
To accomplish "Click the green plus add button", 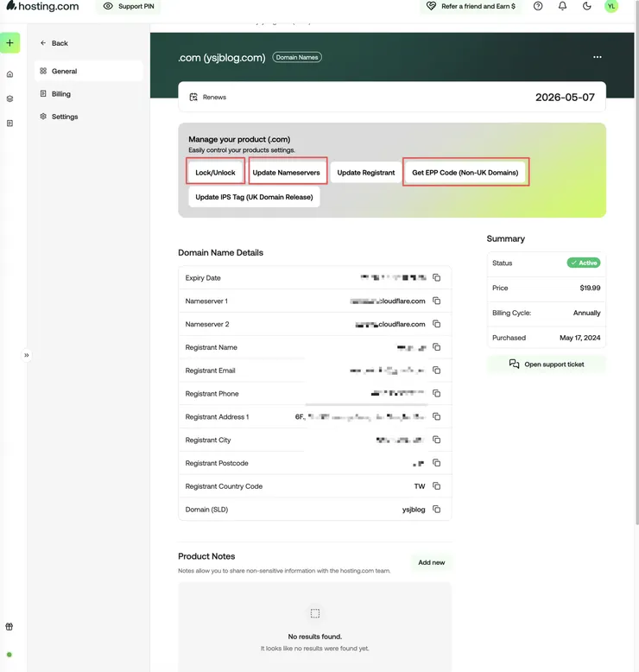I will click(9, 43).
